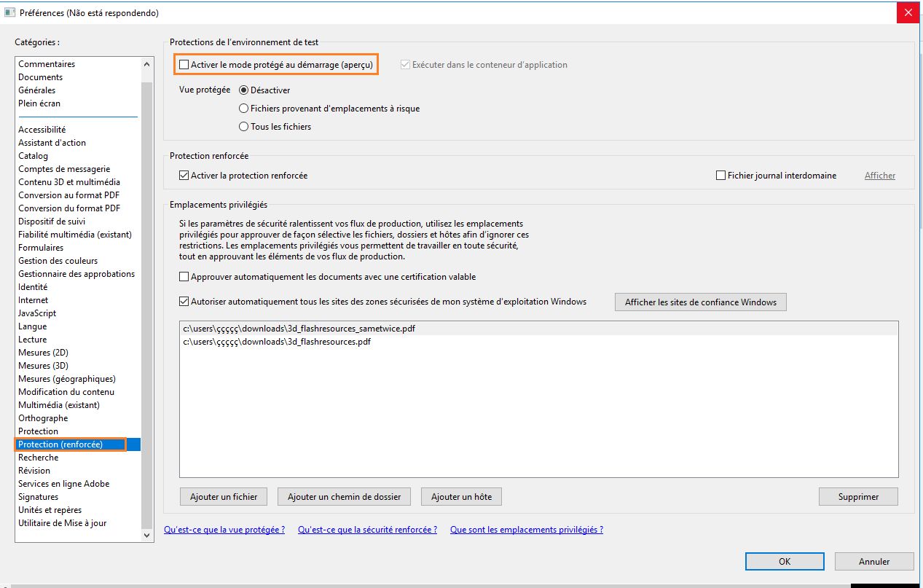This screenshot has height=588, width=923.
Task: Select the 'Désactiver' radio option
Action: pos(243,90)
